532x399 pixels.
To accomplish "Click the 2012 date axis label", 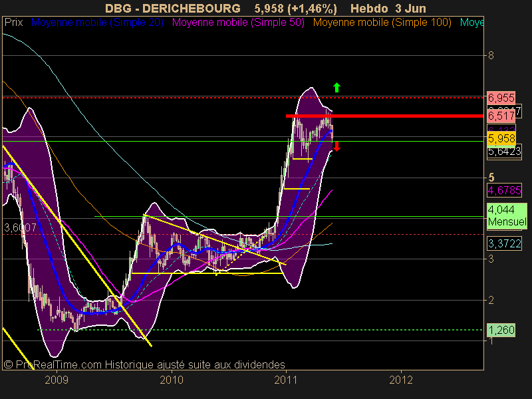I will [x=401, y=380].
